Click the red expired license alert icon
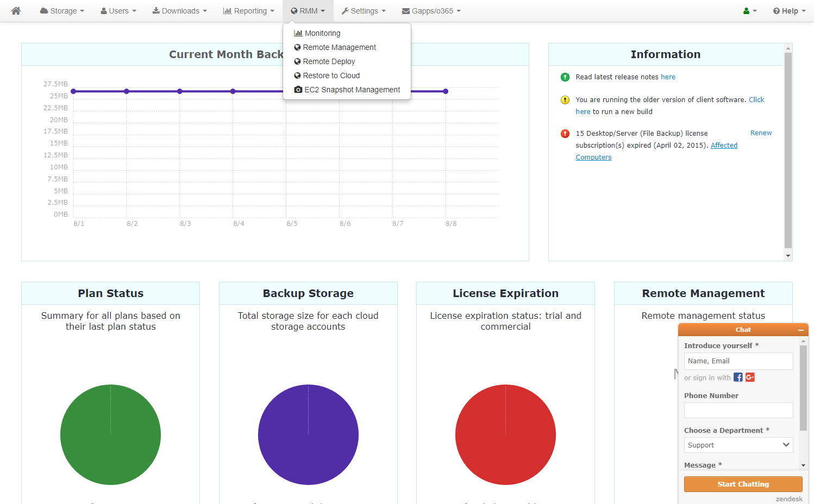This screenshot has height=504, width=814. [565, 134]
